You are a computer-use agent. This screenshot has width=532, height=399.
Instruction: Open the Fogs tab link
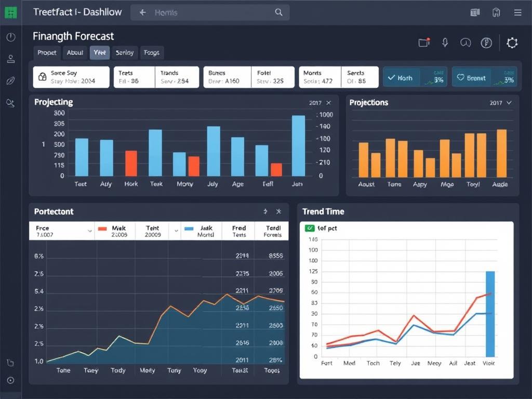pos(152,52)
